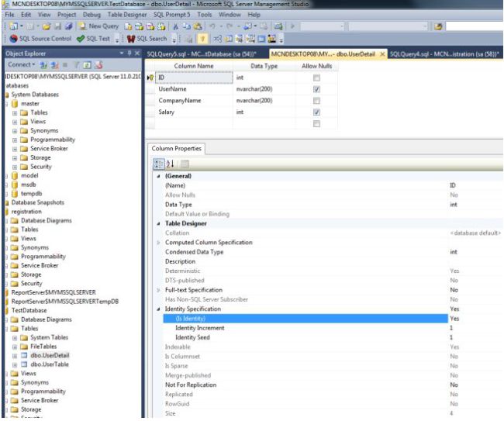
Task: Select dbo.UserDetail table in Object Explorer
Action: [50, 355]
